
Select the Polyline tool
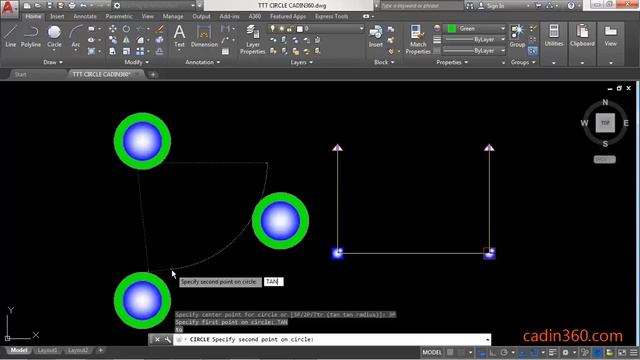(x=31, y=36)
